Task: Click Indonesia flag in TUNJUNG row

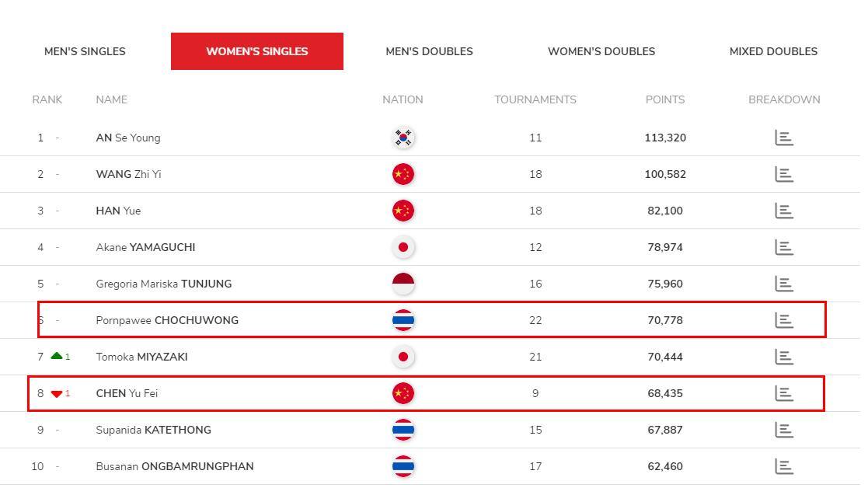Action: pyautogui.click(x=403, y=284)
